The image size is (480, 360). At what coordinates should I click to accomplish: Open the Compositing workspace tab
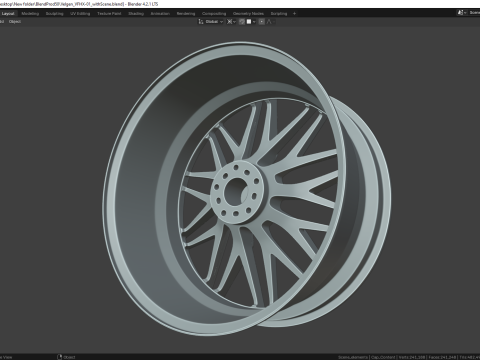point(214,14)
